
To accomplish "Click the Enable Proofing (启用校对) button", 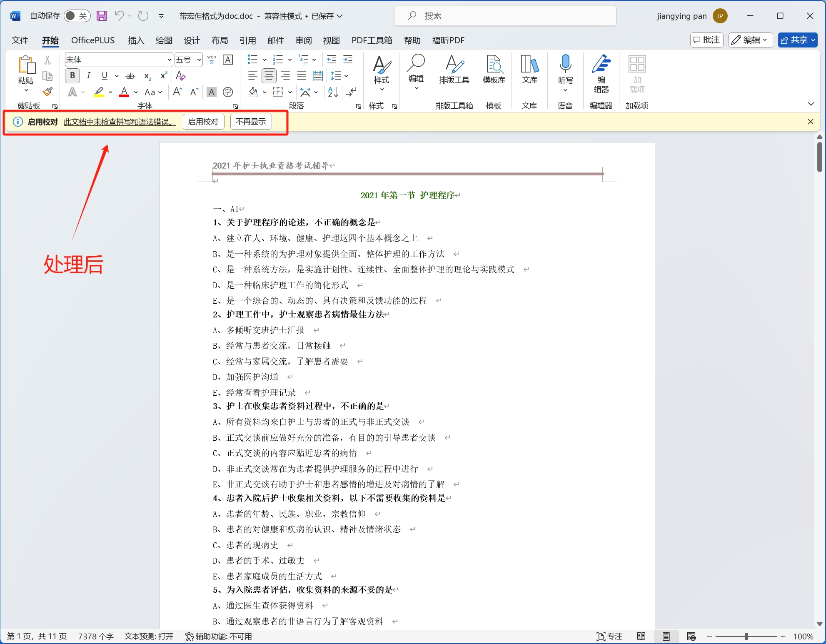I will 203,122.
